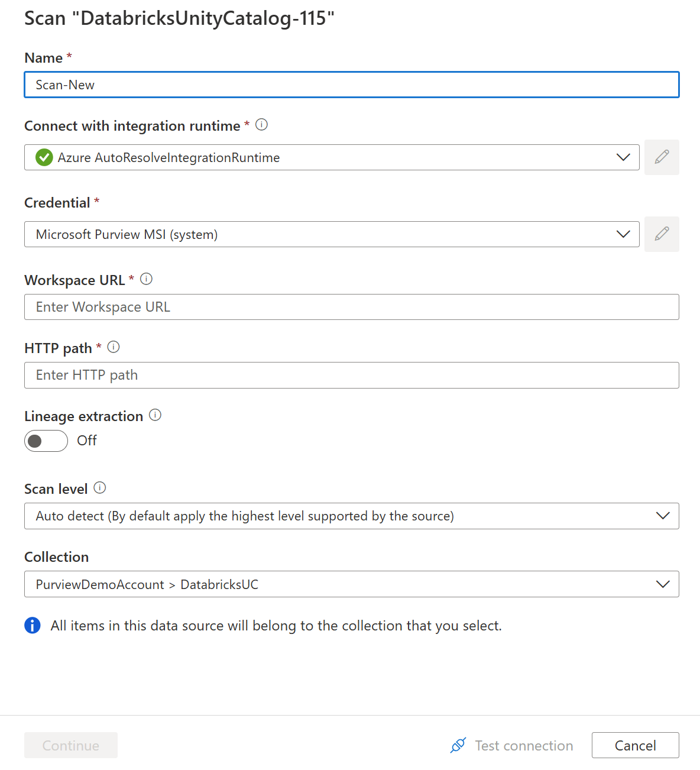
Task: Enable the Lineage extraction toggle
Action: (46, 441)
